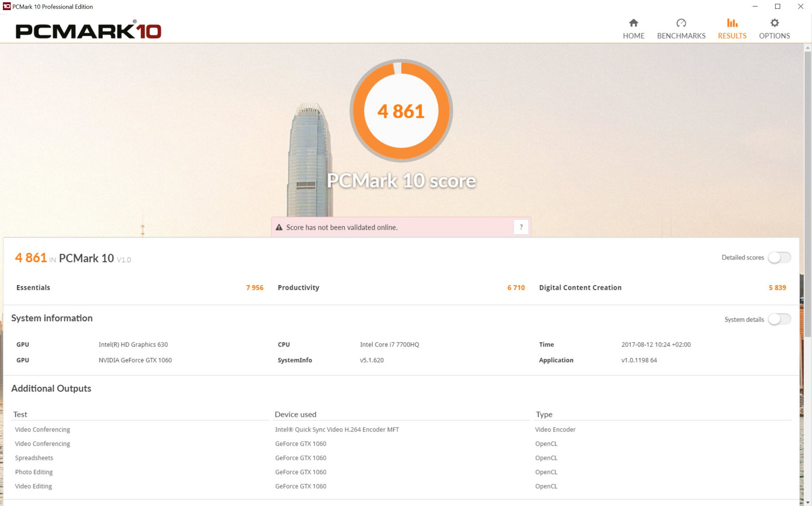812x506 pixels.
Task: Click the Digital Content Creation score
Action: [x=777, y=287]
